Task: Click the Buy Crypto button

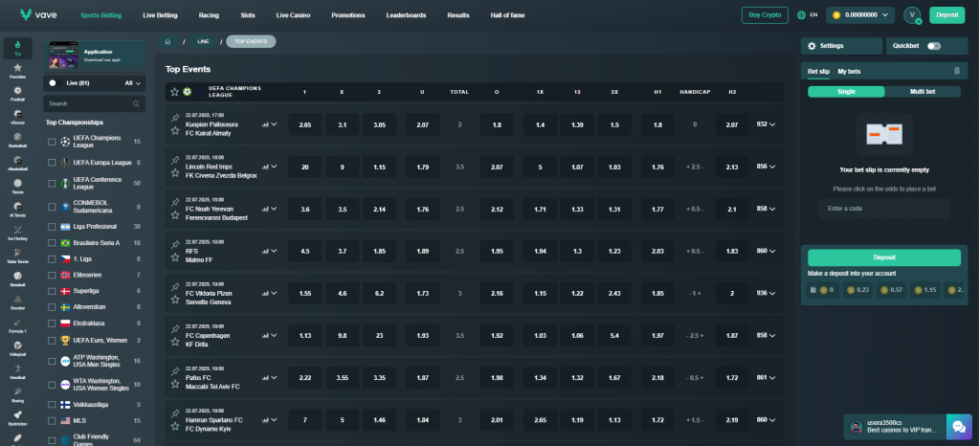Action: [x=765, y=15]
